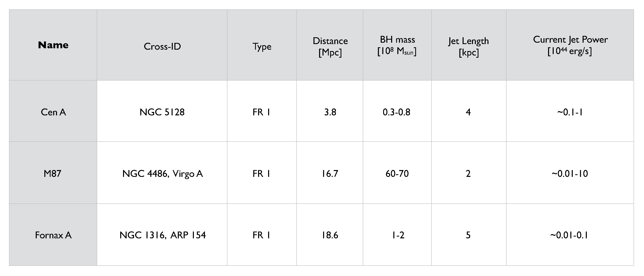Click the 0.3-0.8 BH mass cell

pos(397,112)
